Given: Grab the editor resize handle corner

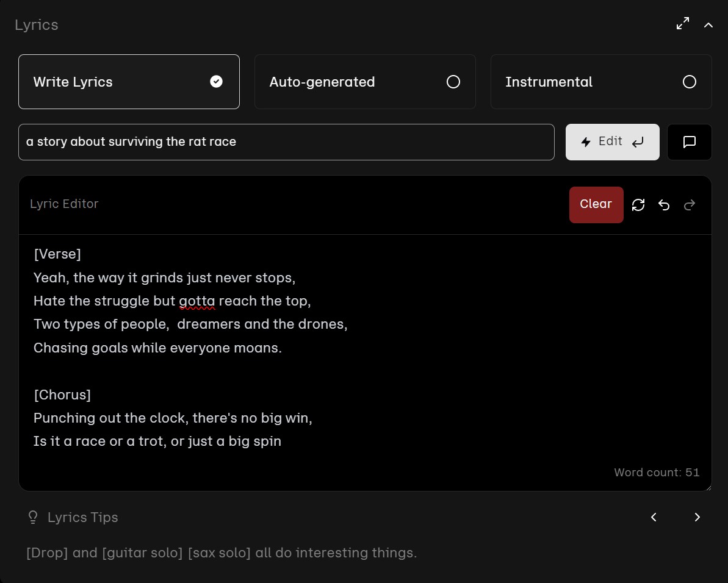Looking at the screenshot, I should [x=707, y=487].
